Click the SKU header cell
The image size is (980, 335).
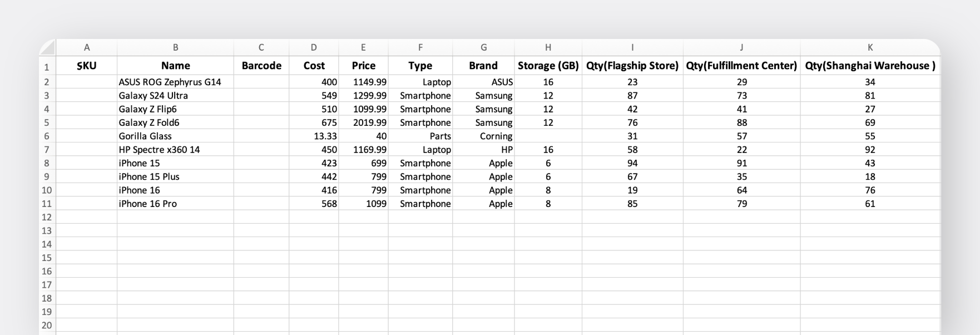(x=87, y=66)
